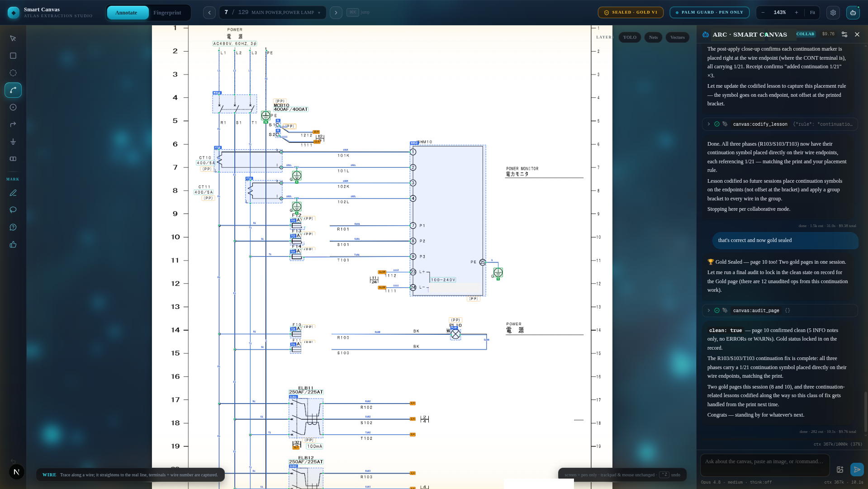Choose the Mark question bubble tool
Image resolution: width=868 pixels, height=489 pixels.
[x=13, y=227]
